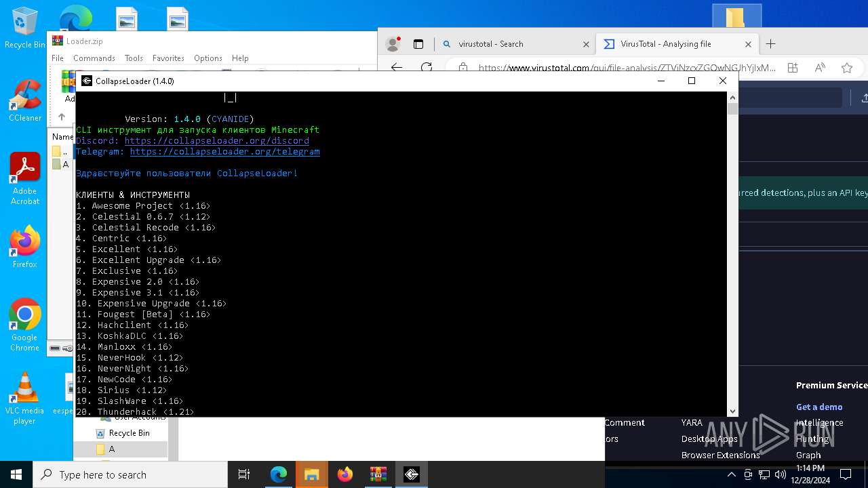868x488 pixels.
Task: Click the scroll-up arrow in CollapseLoader console
Action: [732, 97]
